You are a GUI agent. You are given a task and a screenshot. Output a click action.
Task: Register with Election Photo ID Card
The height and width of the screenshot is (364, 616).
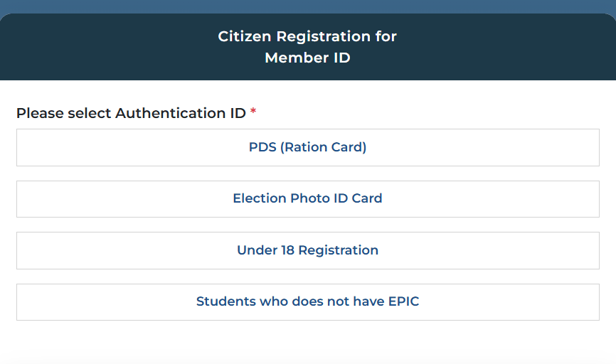pos(307,199)
